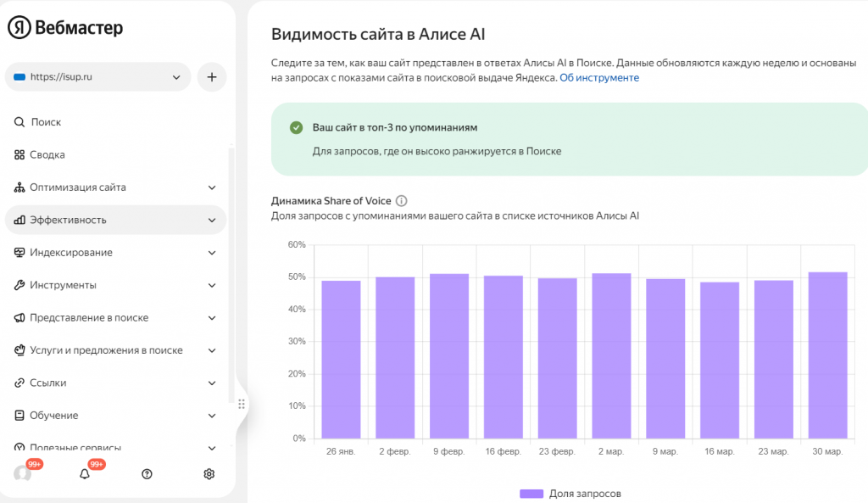Click the 16 мар. bar

[x=720, y=360]
